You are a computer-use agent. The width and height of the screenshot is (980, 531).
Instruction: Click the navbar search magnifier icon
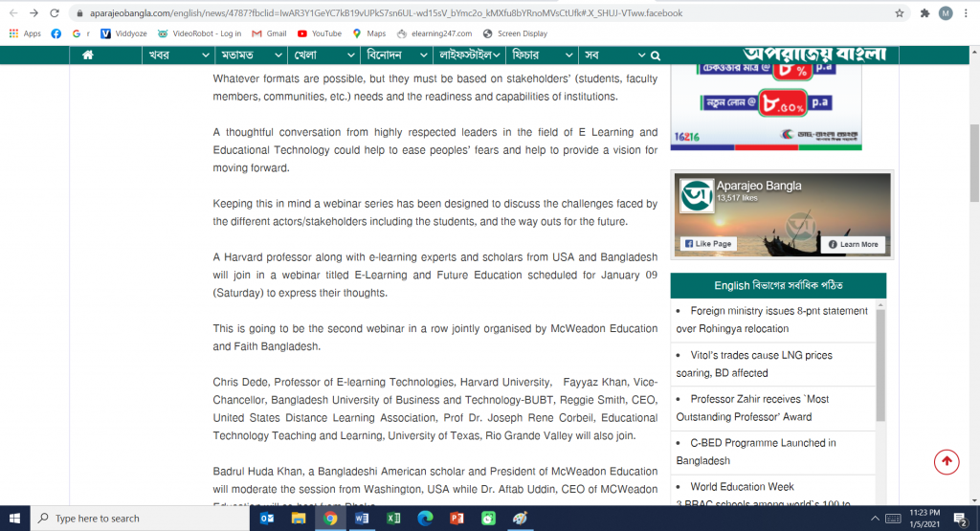(x=655, y=55)
